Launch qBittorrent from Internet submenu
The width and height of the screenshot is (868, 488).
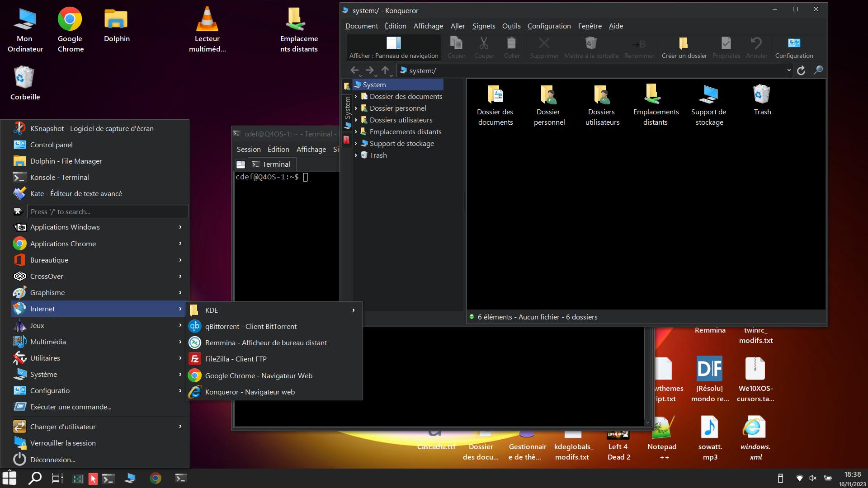point(250,326)
